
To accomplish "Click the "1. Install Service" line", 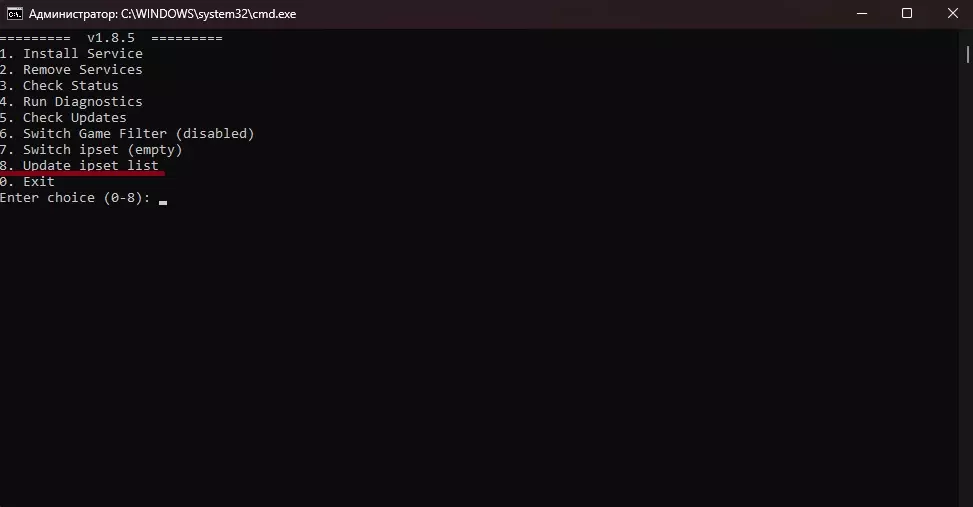I will point(71,54).
